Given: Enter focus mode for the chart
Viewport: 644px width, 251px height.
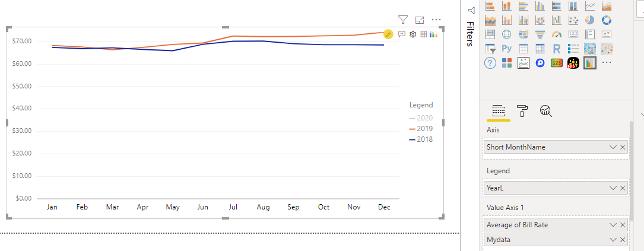Looking at the screenshot, I should coord(419,20).
